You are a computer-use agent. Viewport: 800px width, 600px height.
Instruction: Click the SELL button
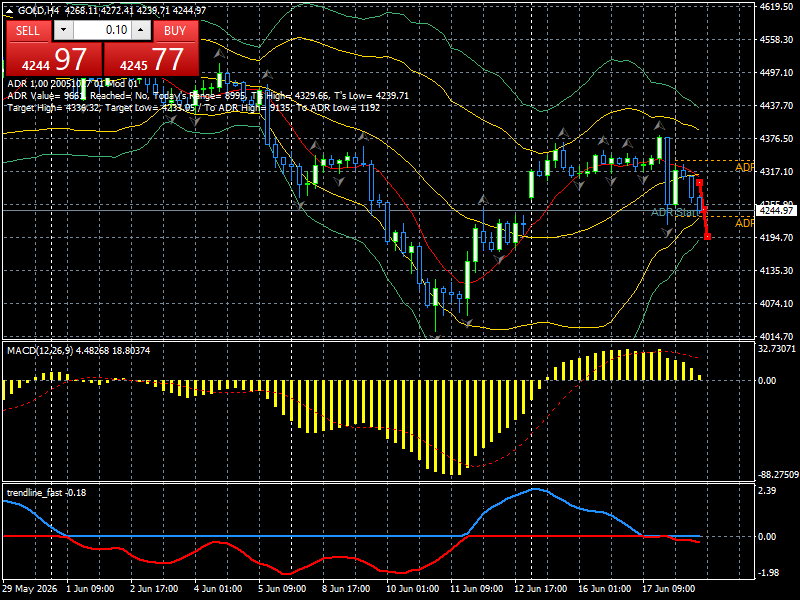[x=28, y=31]
